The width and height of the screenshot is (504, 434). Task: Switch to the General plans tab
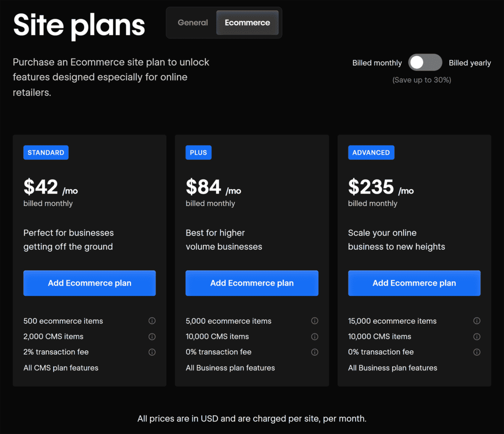pyautogui.click(x=192, y=23)
